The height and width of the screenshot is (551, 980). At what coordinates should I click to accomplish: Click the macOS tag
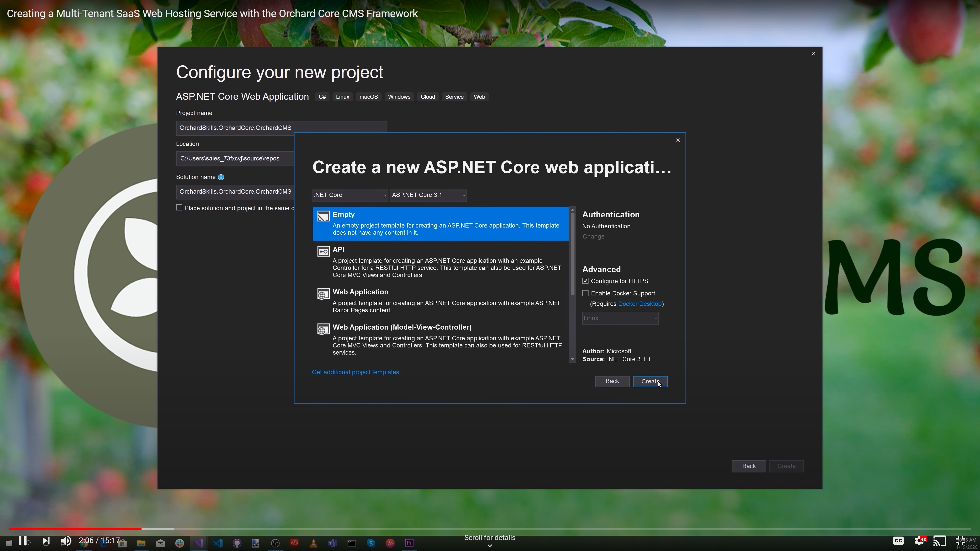pyautogui.click(x=369, y=97)
